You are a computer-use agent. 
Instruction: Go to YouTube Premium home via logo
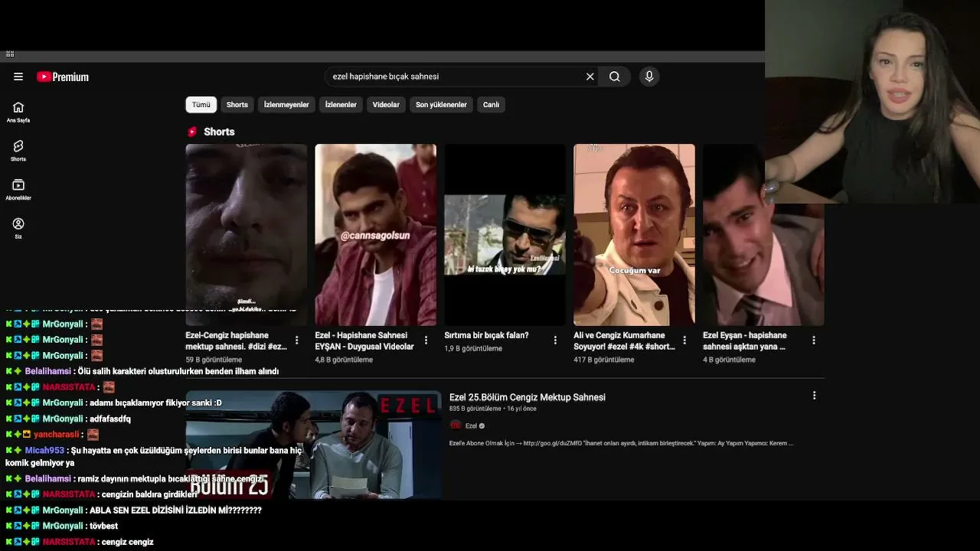click(x=63, y=77)
